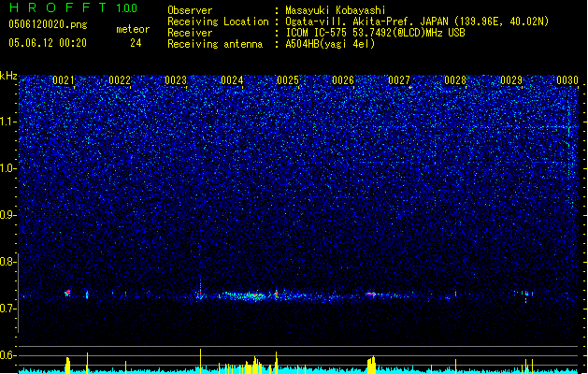Click the 0.6 kHz axis label
Viewport: 588px width, 374px height.
8,355
